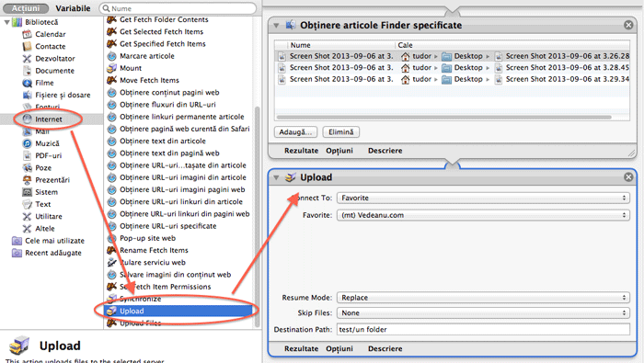Open Opțiuni in the Upload action
The height and width of the screenshot is (363, 644).
(x=339, y=348)
